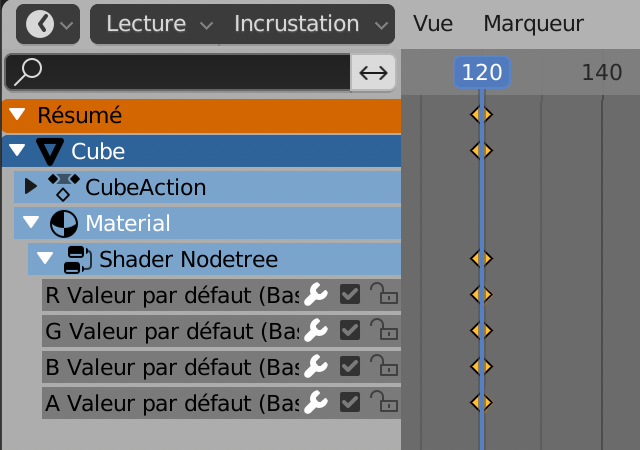Uncheck the R Valeur par défaut checkbox
The image size is (640, 450).
pyautogui.click(x=350, y=295)
